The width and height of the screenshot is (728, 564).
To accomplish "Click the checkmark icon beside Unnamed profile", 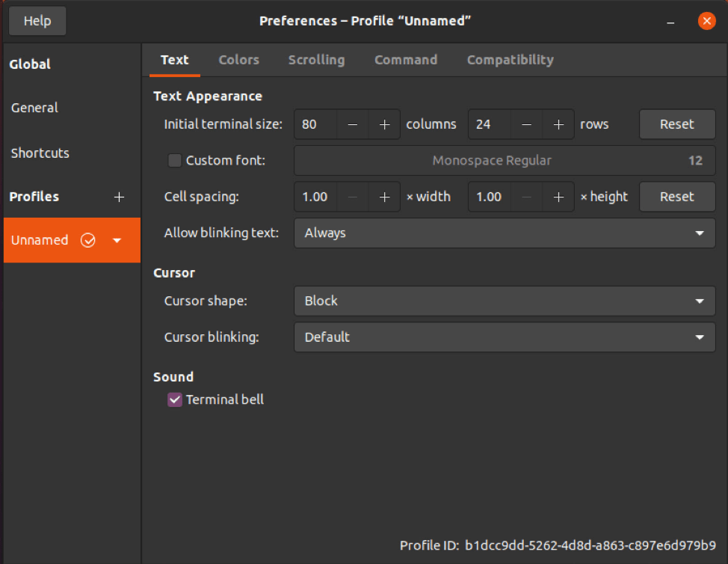I will point(88,240).
